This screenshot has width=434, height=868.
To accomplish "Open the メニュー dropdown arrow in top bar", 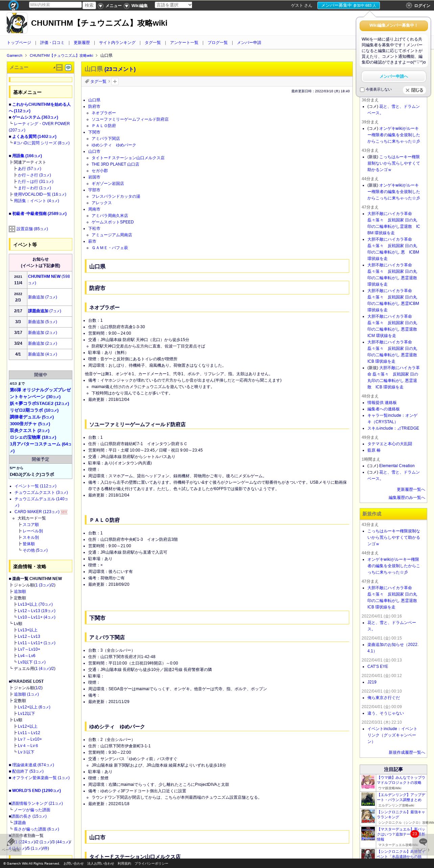I will pyautogui.click(x=101, y=6).
